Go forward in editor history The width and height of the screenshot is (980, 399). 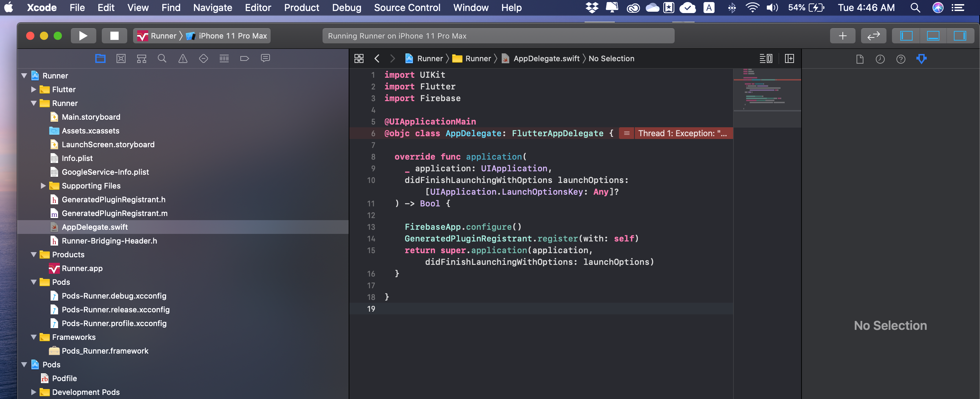pos(393,58)
